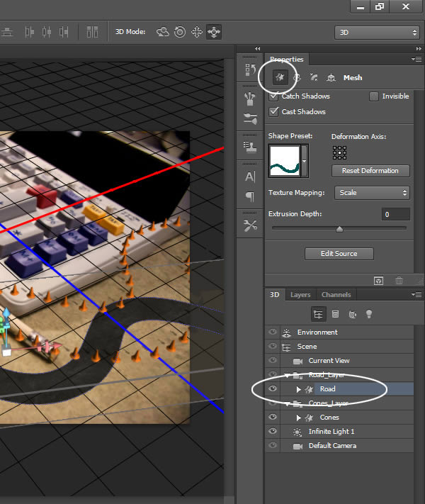
Task: Open the Shape Preset picker arrow
Action: pyautogui.click(x=305, y=161)
